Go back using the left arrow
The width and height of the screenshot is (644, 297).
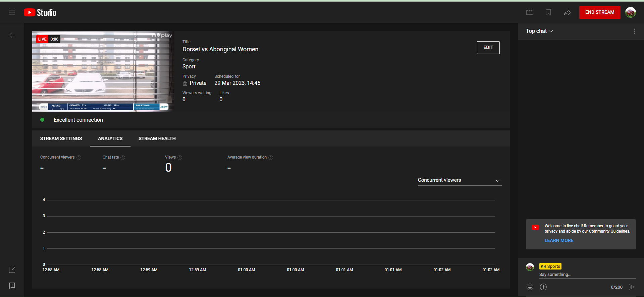tap(12, 35)
